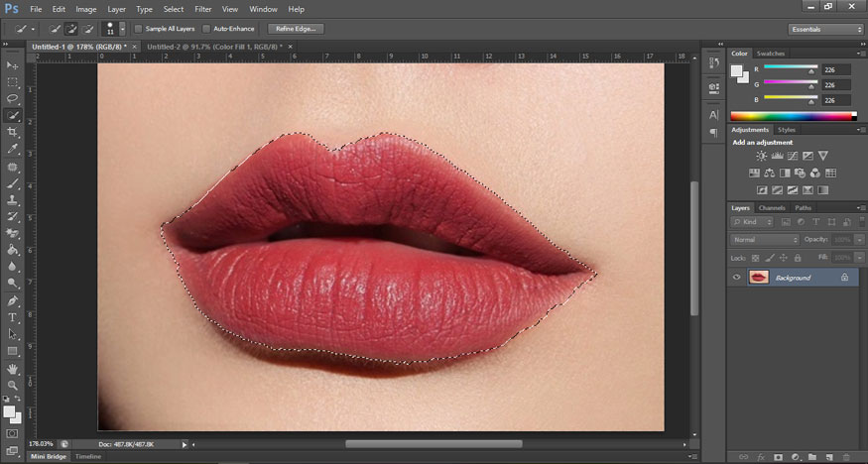
Task: Click the Refine Edge button
Action: pyautogui.click(x=295, y=29)
